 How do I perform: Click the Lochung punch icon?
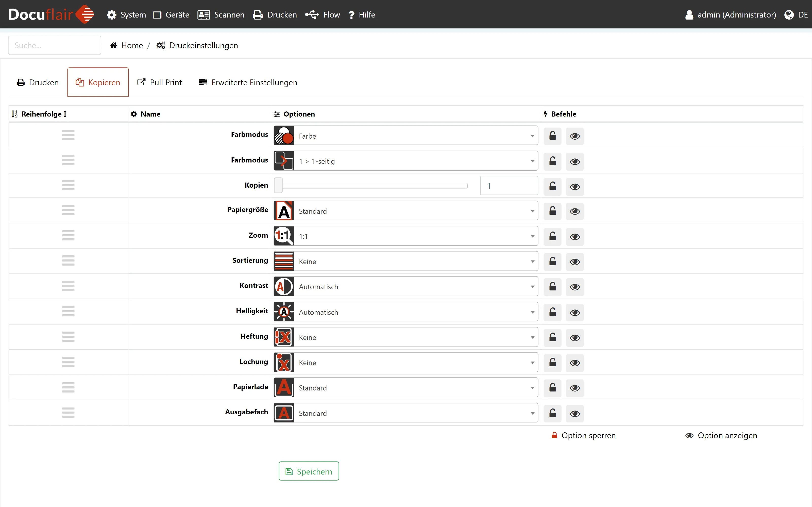[284, 363]
